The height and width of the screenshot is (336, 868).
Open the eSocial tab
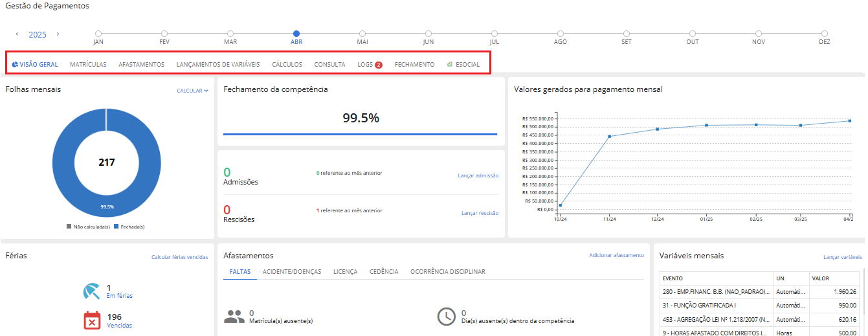click(463, 65)
